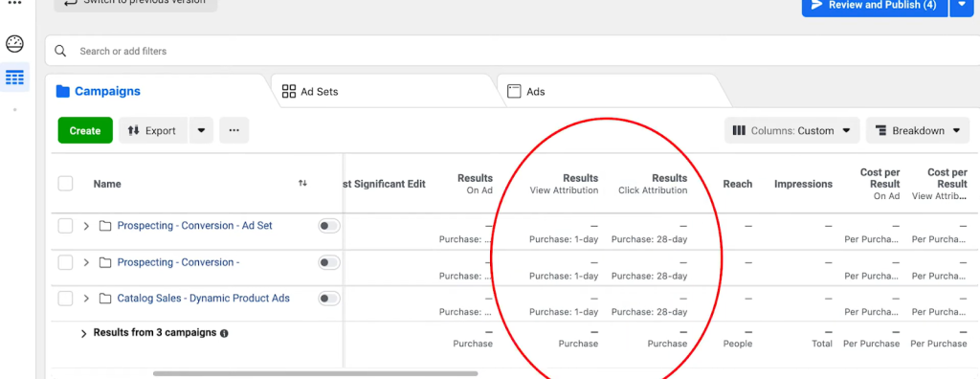The image size is (980, 379).
Task: Click the Results On Ad column header
Action: pos(475,184)
